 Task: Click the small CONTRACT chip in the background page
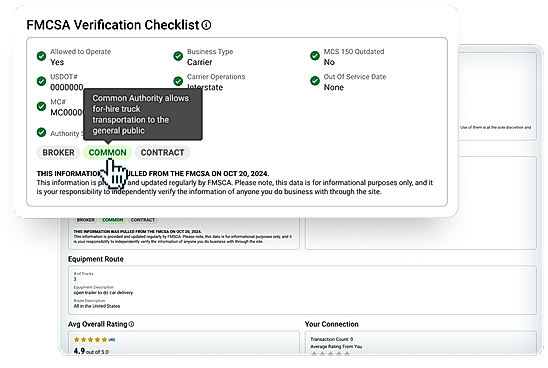143,220
